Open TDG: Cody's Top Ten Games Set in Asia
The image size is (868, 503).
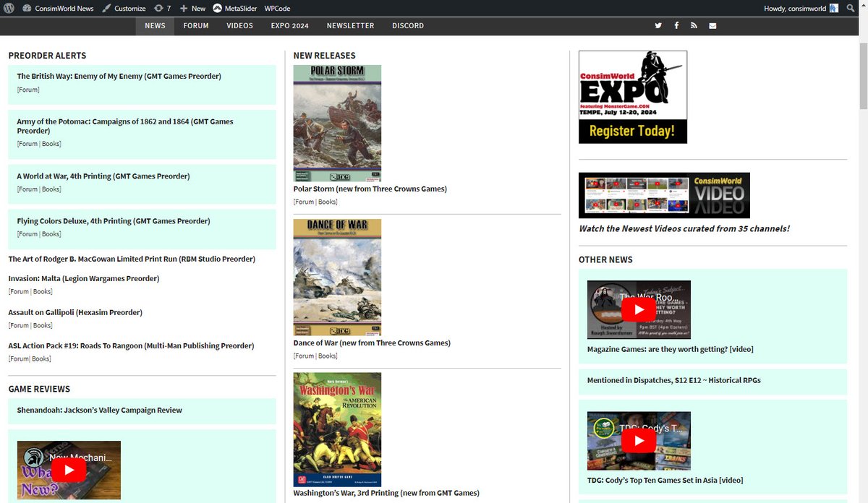pyautogui.click(x=665, y=480)
